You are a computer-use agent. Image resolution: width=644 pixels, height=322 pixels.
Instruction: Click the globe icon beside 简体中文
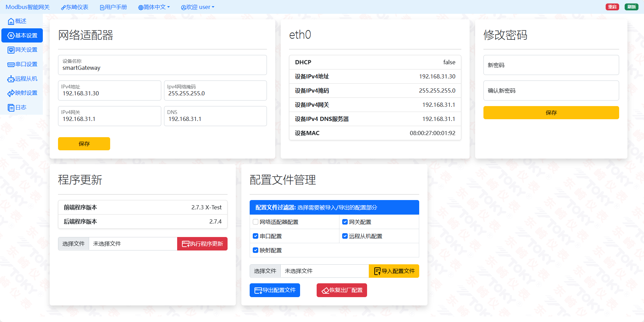(141, 8)
